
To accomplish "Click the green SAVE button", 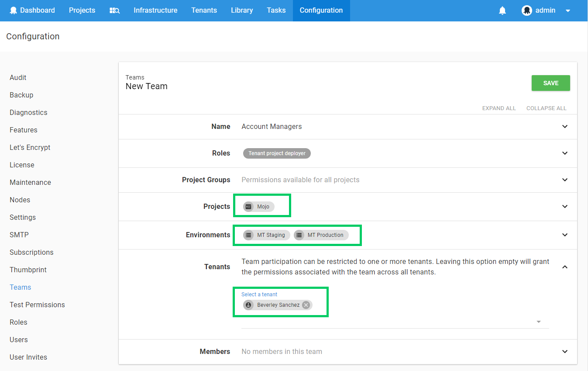I will [550, 83].
